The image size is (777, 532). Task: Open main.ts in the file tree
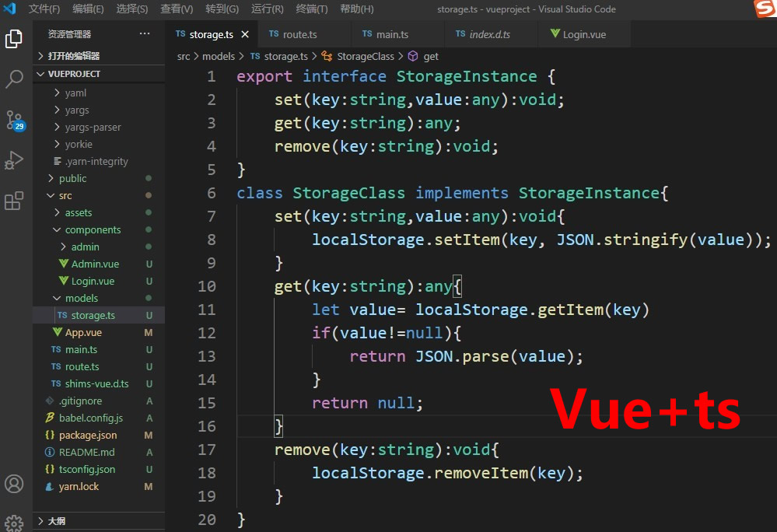pos(99,349)
